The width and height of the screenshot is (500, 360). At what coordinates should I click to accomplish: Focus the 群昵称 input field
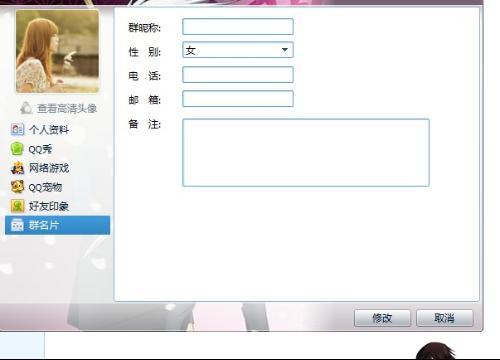point(238,27)
